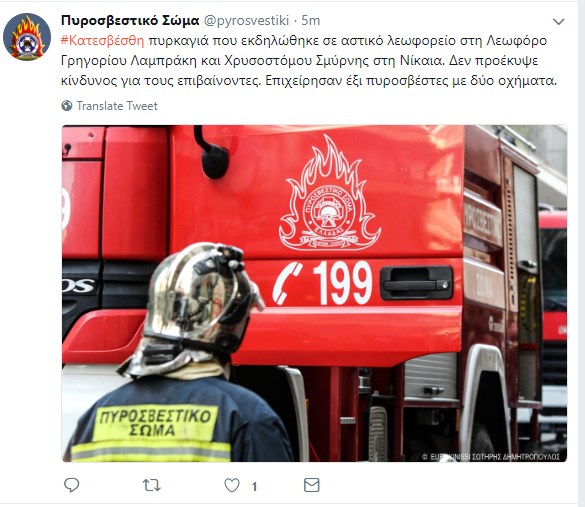The width and height of the screenshot is (585, 507).
Task: Open the @pyrosvestiki handle link
Action: 246,21
